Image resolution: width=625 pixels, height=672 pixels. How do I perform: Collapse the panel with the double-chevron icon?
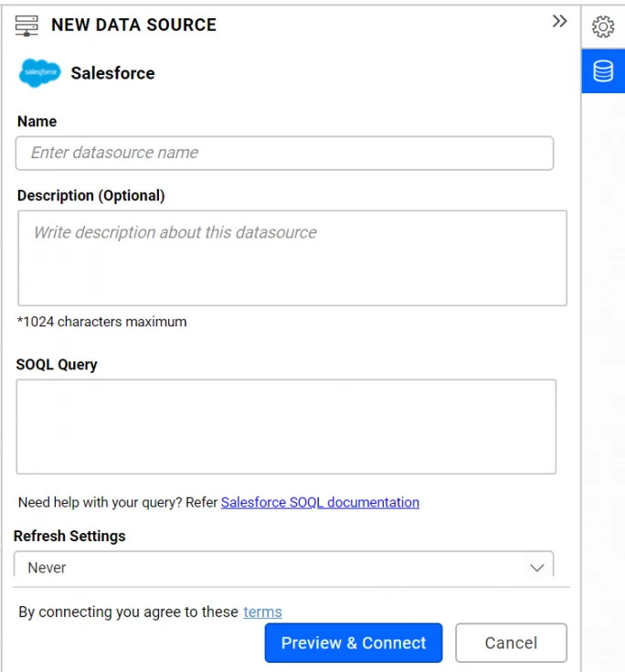pyautogui.click(x=560, y=22)
